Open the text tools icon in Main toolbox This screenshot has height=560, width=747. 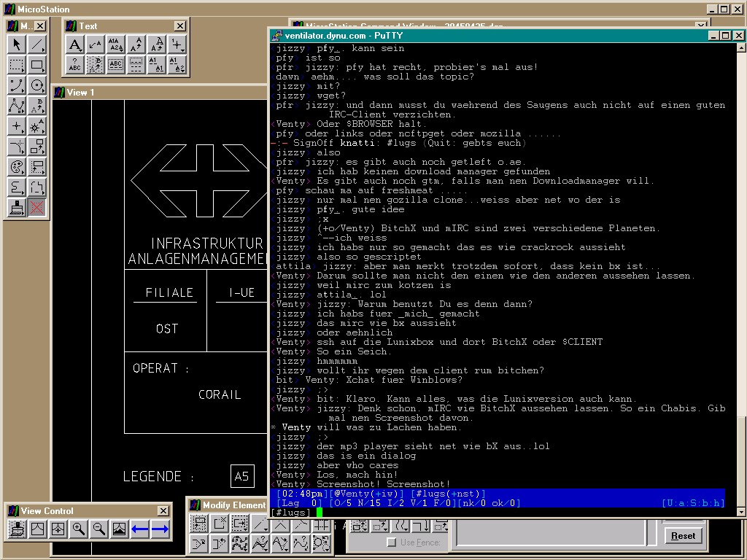[x=36, y=106]
